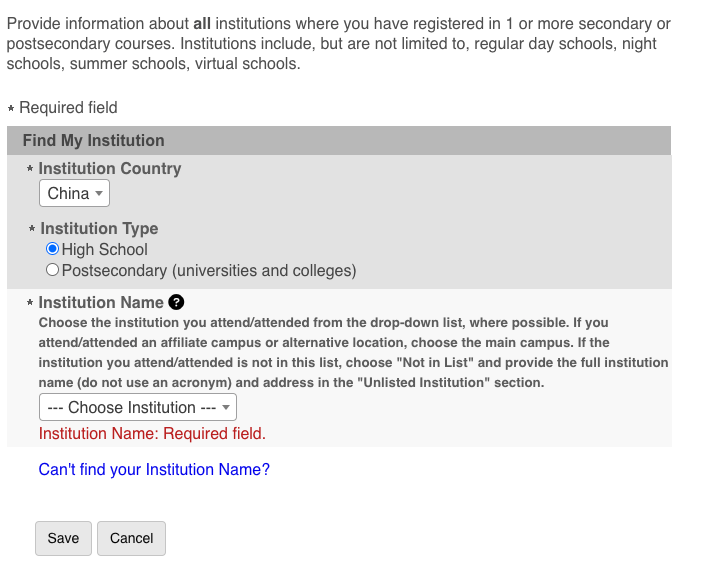710x563 pixels.
Task: Click the 'Not in List' instruction paragraph
Action: pyautogui.click(x=353, y=352)
